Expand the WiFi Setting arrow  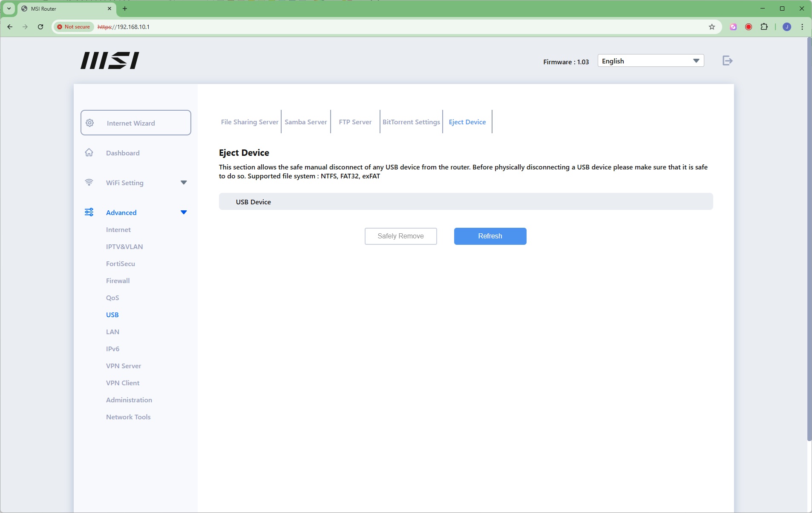tap(184, 183)
